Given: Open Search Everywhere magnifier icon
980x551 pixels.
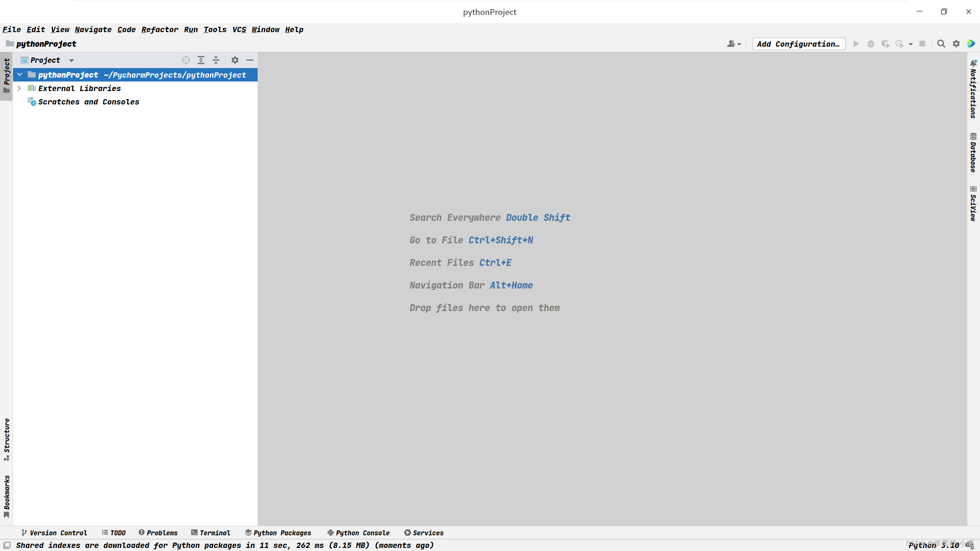Looking at the screenshot, I should tap(941, 44).
